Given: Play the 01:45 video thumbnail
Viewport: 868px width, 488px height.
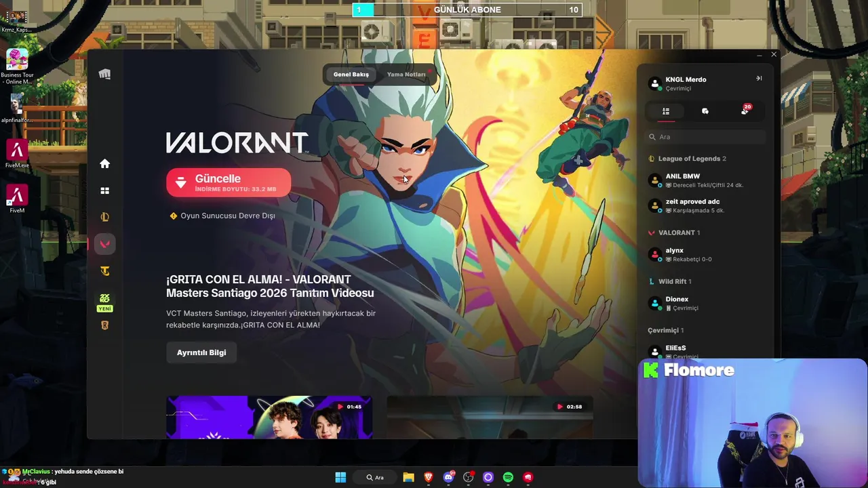Looking at the screenshot, I should [x=269, y=418].
